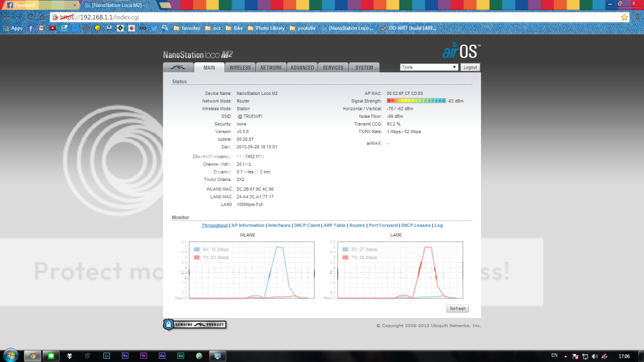Screen dimensions: 644x362
Task: Switch to the MAIN tab
Action: (209, 68)
